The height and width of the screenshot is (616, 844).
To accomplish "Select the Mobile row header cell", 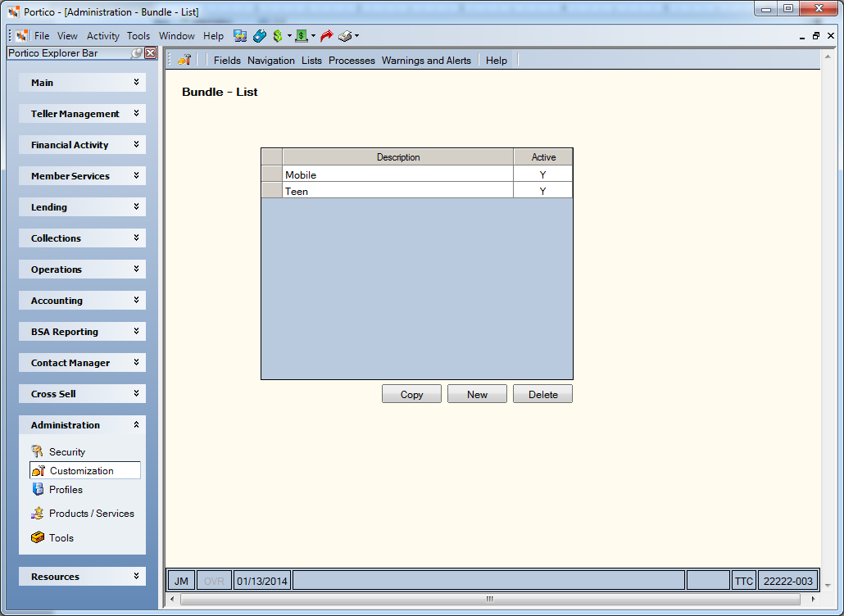I will pos(272,174).
